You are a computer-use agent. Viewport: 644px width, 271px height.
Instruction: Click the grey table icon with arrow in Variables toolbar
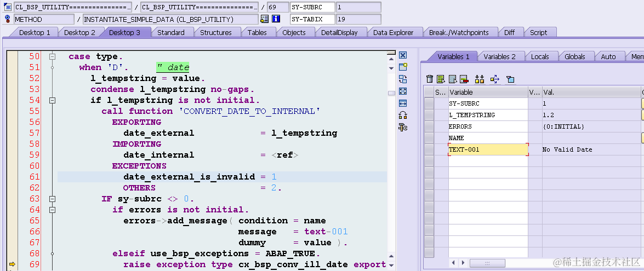pos(453,79)
